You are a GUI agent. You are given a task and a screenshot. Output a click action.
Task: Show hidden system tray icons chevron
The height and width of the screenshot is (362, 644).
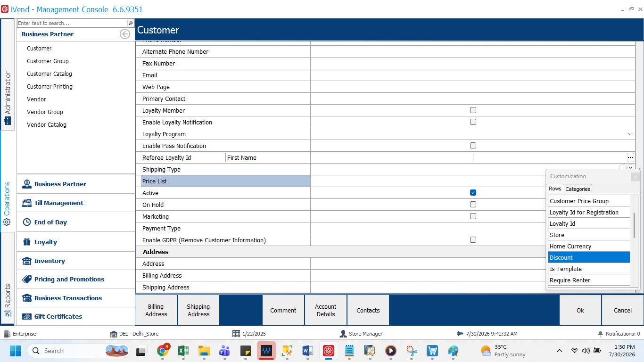560,351
